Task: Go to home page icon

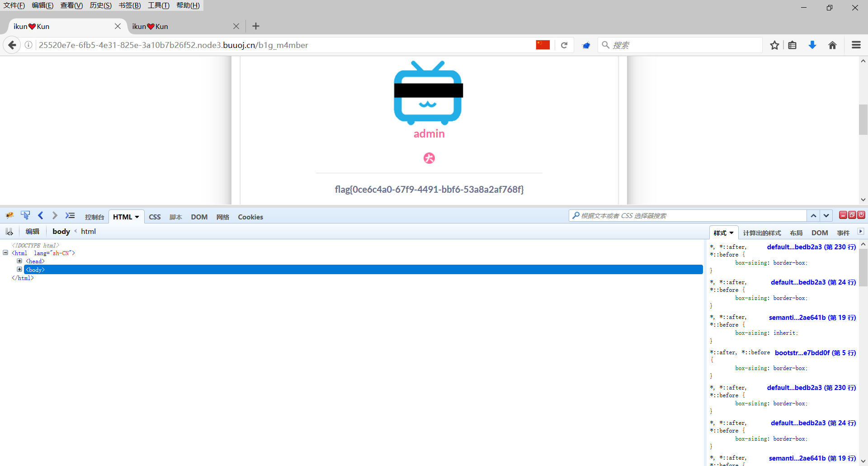Action: tap(832, 45)
